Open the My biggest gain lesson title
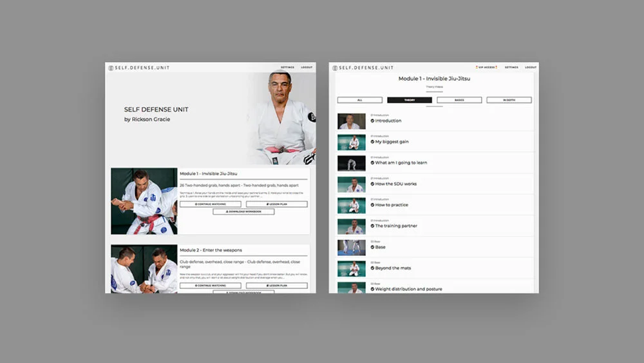The image size is (644, 363). tap(392, 142)
